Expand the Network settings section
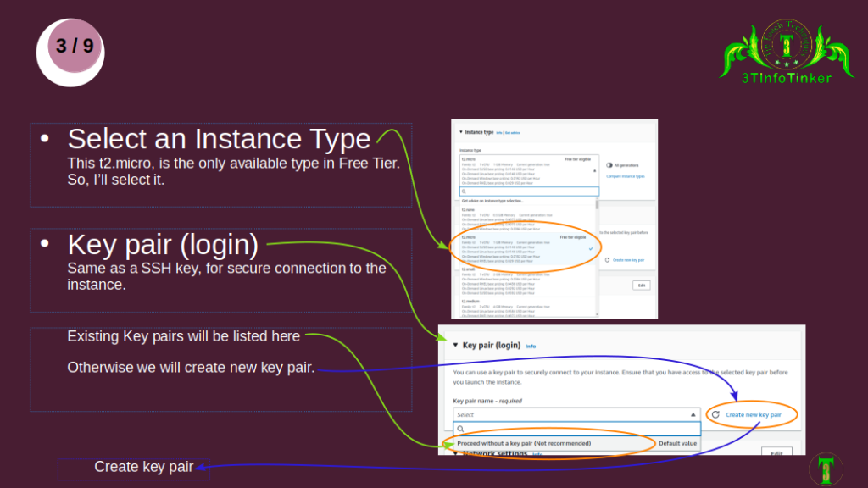This screenshot has width=868, height=488. pyautogui.click(x=455, y=452)
